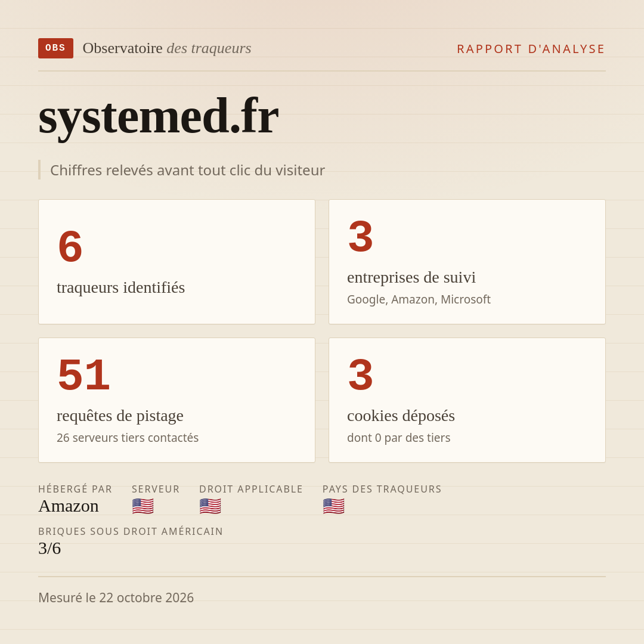Click 'Briques sous droit américain' label
Image resolution: width=644 pixels, height=644 pixels.
click(x=131, y=531)
